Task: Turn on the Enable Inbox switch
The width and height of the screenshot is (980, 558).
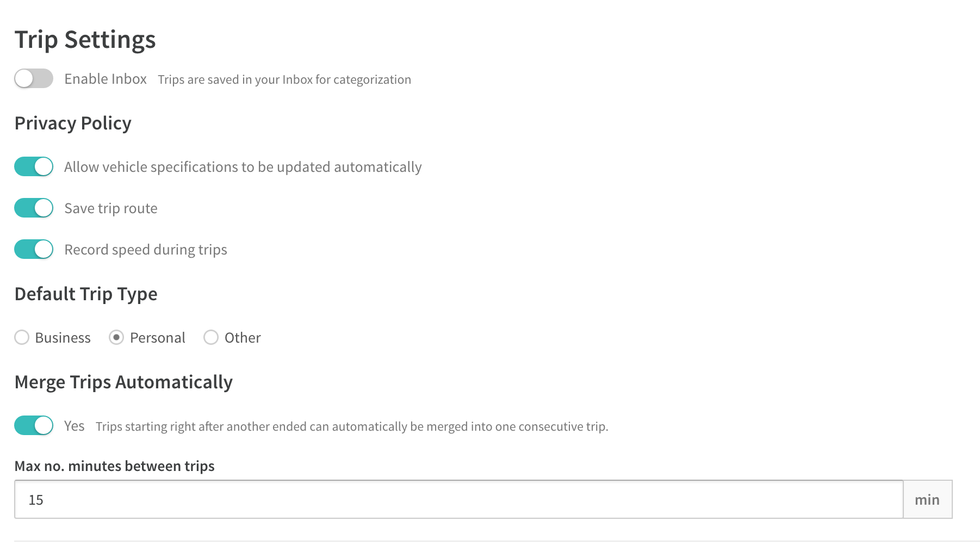Action: pos(34,78)
